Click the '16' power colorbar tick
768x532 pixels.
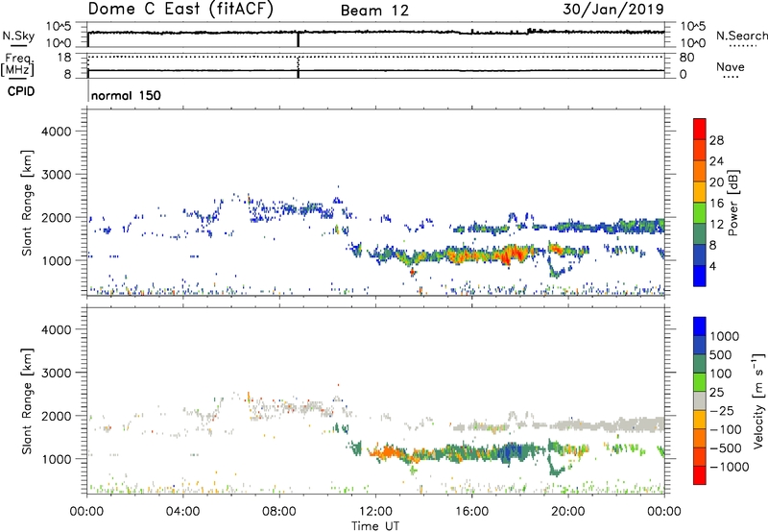pos(716,204)
